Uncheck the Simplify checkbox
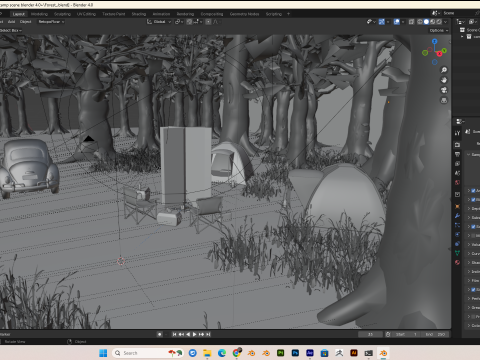The width and height of the screenshot is (480, 360). [x=473, y=289]
